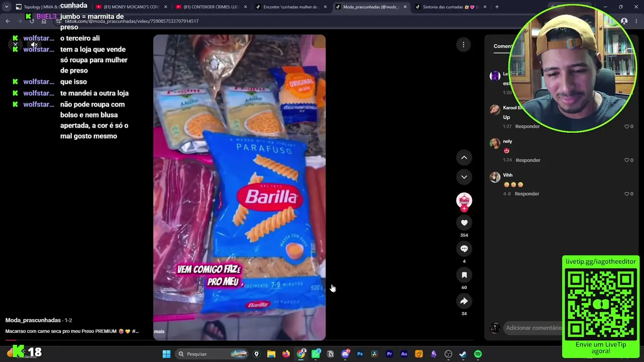This screenshot has height=362, width=644.
Task: Open comments via the speech bubble icon
Action: tap(464, 249)
